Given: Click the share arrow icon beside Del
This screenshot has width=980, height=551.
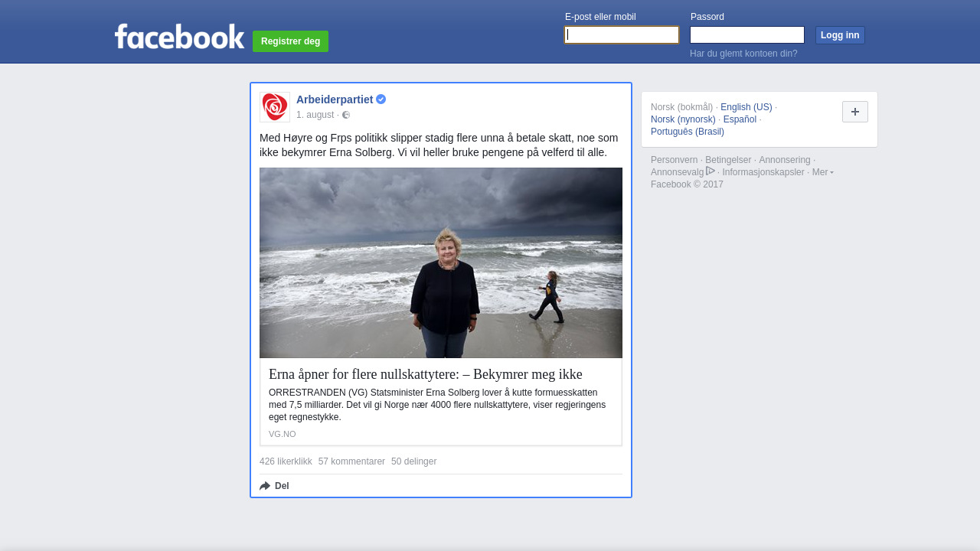Looking at the screenshot, I should 265,486.
